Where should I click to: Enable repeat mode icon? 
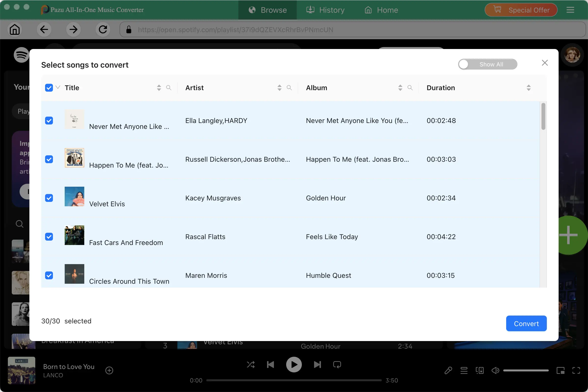click(x=337, y=365)
